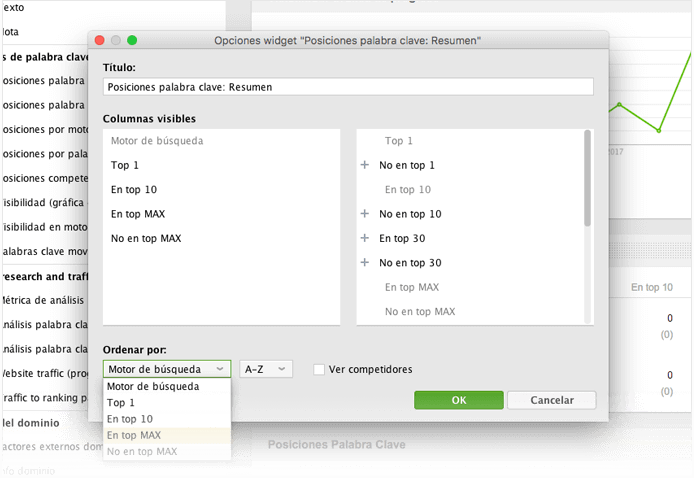Choose 'Top 1' from sort dropdown list
694x478 pixels.
(123, 402)
